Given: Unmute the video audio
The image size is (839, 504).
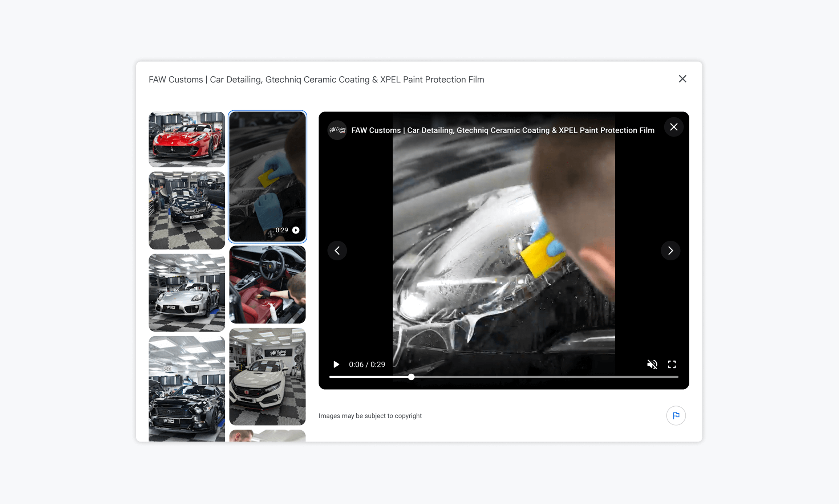Looking at the screenshot, I should [x=652, y=364].
